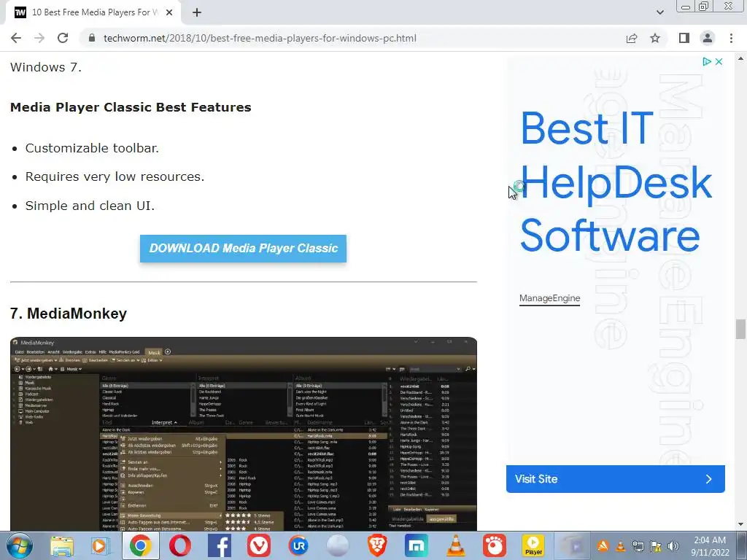Open the yellow Player app in taskbar

click(x=533, y=545)
